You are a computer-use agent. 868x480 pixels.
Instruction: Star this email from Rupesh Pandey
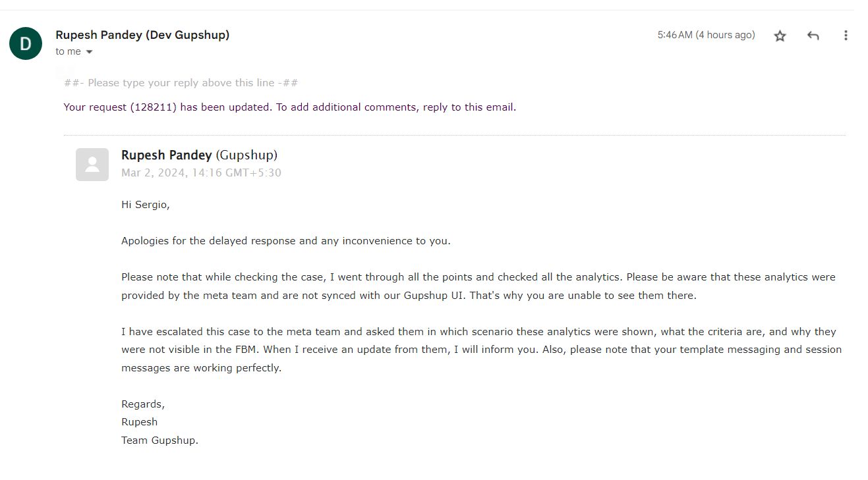(x=780, y=36)
